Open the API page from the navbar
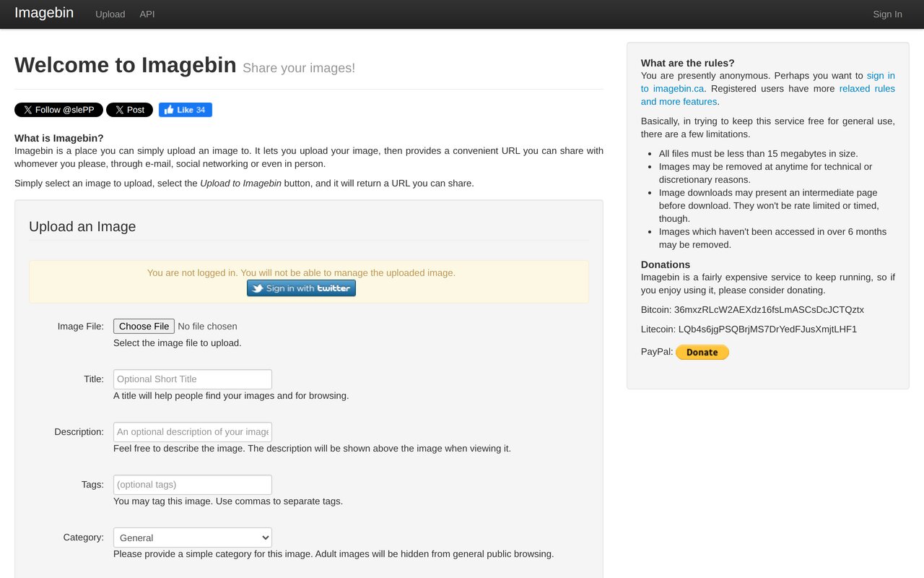The image size is (924, 578). tap(147, 14)
